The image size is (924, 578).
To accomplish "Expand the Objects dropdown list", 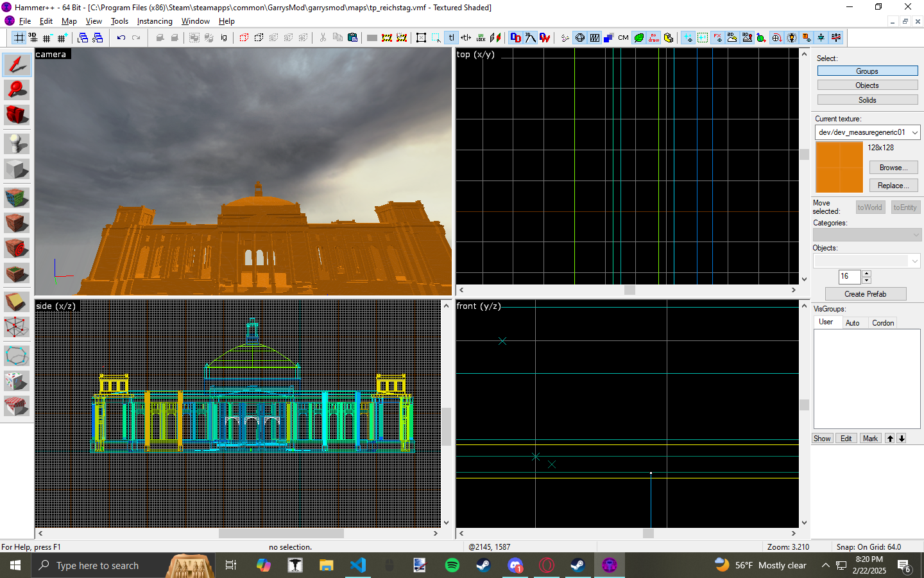I will point(867,261).
